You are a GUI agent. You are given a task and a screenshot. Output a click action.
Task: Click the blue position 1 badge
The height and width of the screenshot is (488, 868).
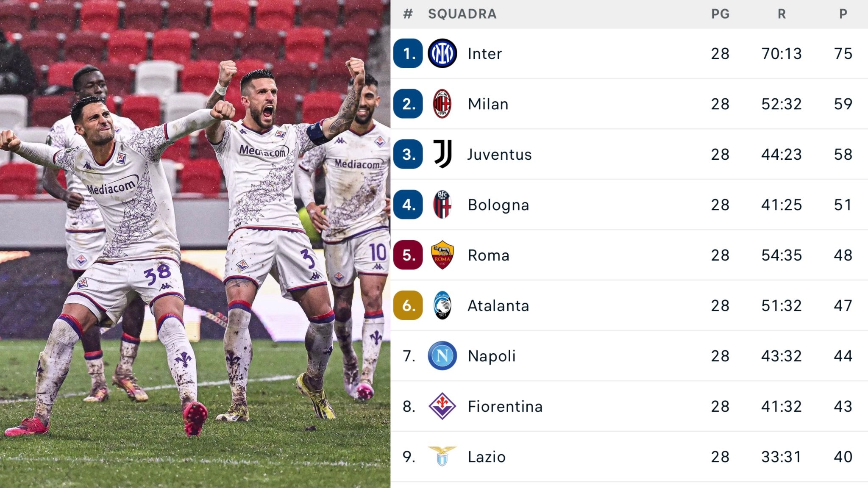tap(408, 54)
